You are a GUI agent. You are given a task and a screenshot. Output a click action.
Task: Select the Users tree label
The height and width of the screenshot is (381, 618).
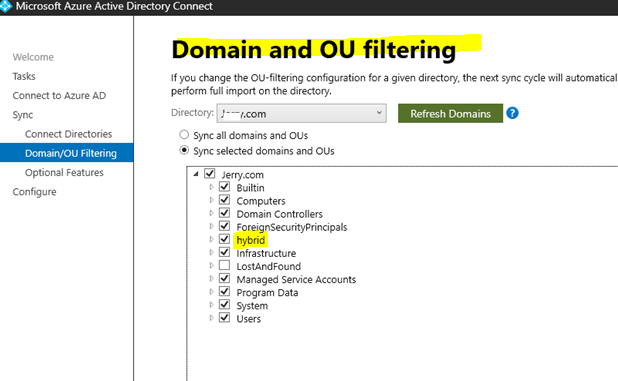coord(249,319)
